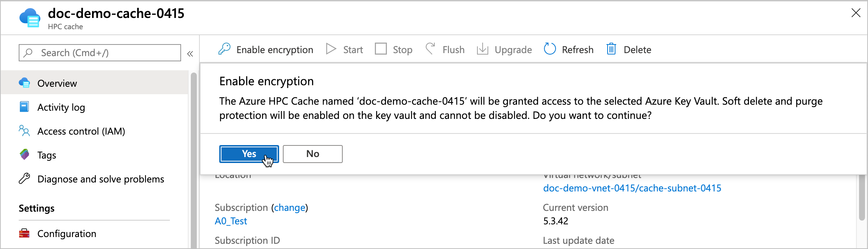Select the Start cache icon
Screen dimensions: 868x249
[x=331, y=49]
